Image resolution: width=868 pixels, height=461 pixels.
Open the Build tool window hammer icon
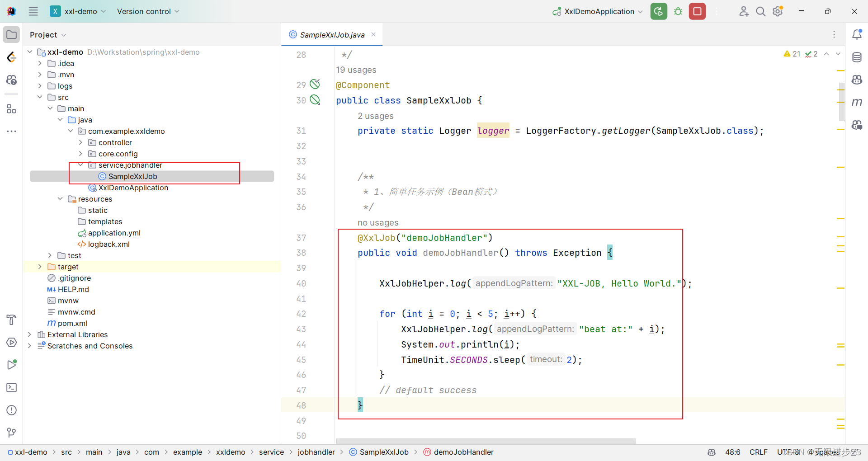tap(11, 320)
